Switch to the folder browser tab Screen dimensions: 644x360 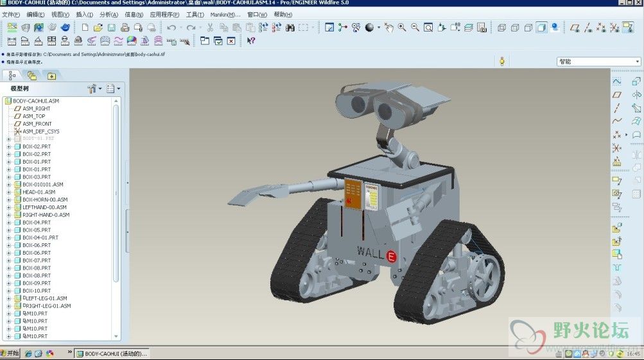click(x=31, y=76)
